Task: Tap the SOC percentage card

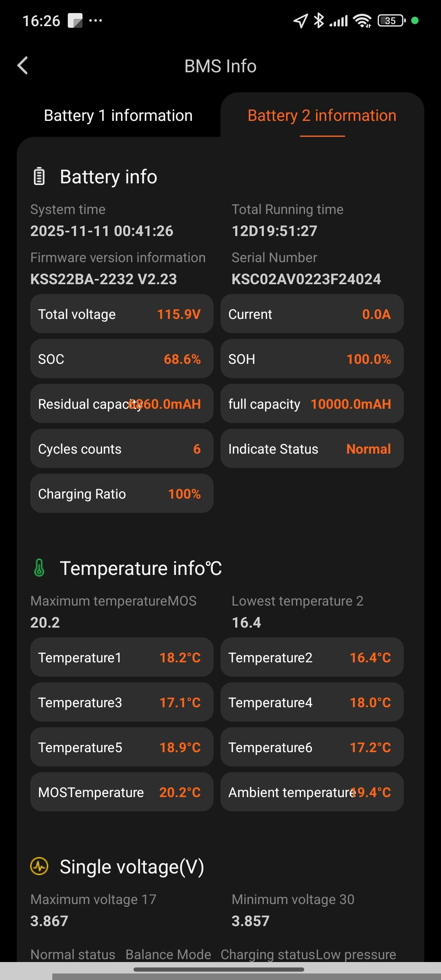Action: point(122,359)
